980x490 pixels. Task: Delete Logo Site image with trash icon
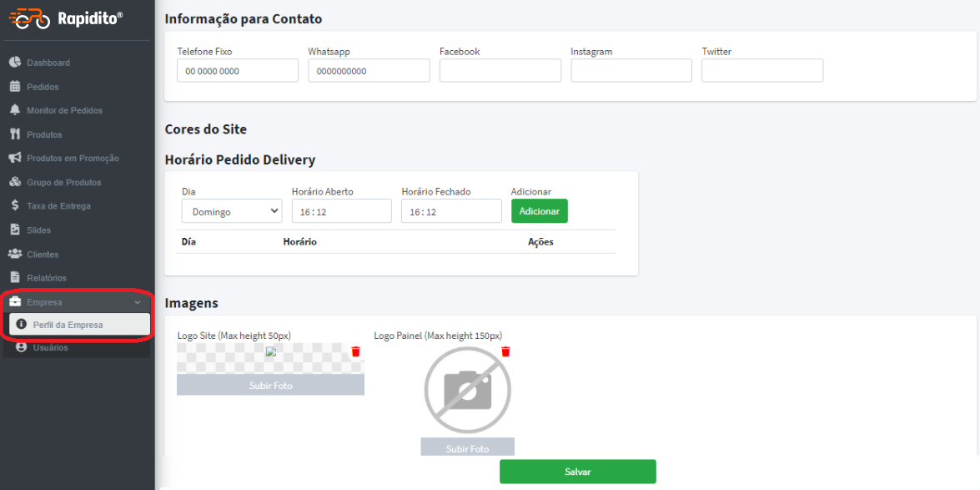click(355, 351)
